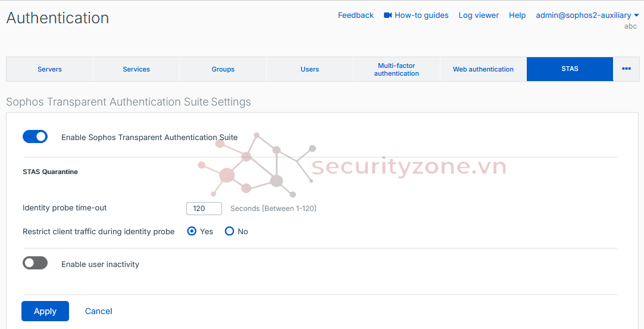644x329 pixels.
Task: Go to the Groups tab
Action: pos(223,69)
